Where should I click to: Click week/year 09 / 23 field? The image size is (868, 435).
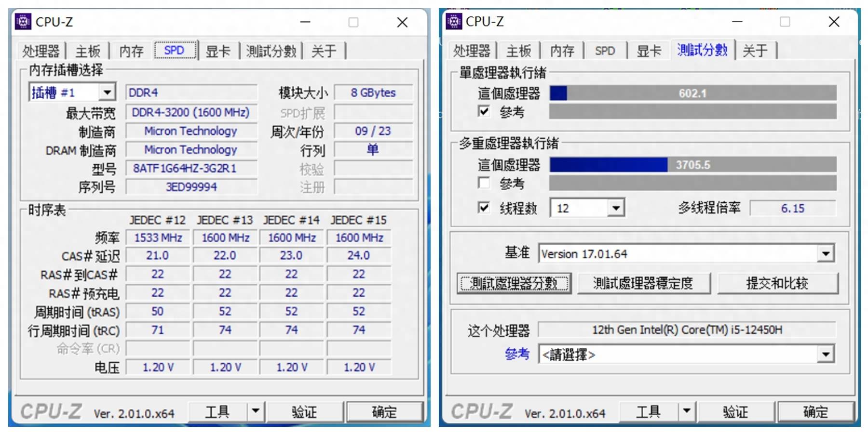click(x=373, y=131)
